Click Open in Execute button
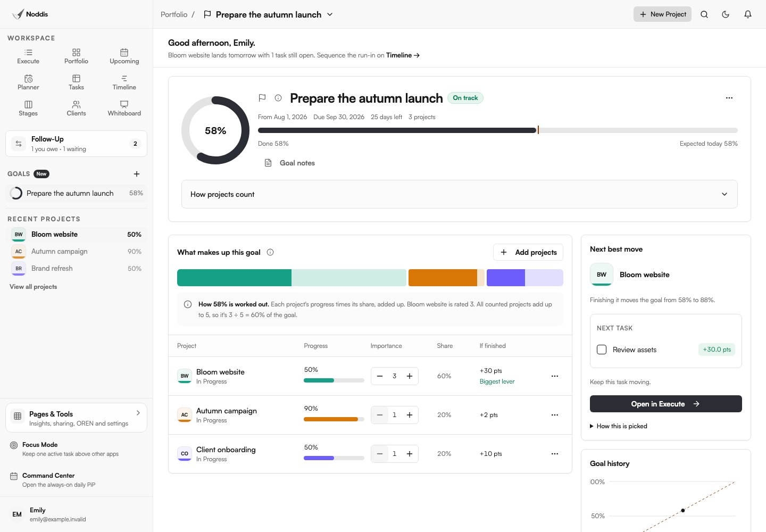Image resolution: width=766 pixels, height=532 pixels. click(666, 404)
